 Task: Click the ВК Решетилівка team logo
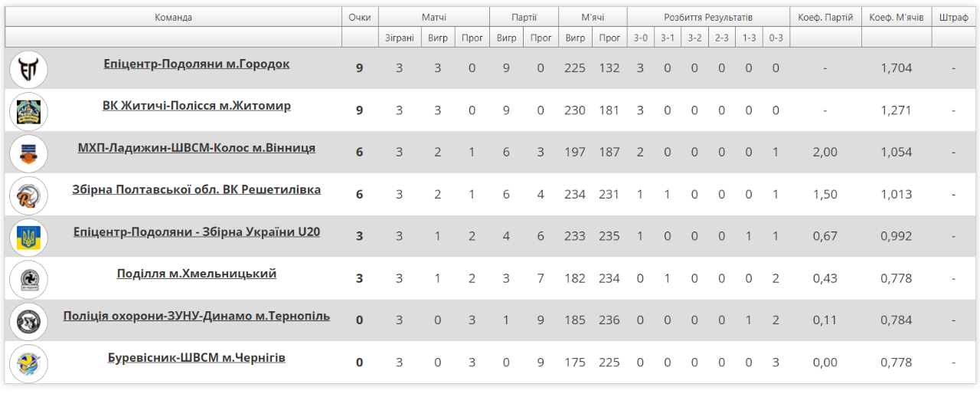[x=28, y=195]
